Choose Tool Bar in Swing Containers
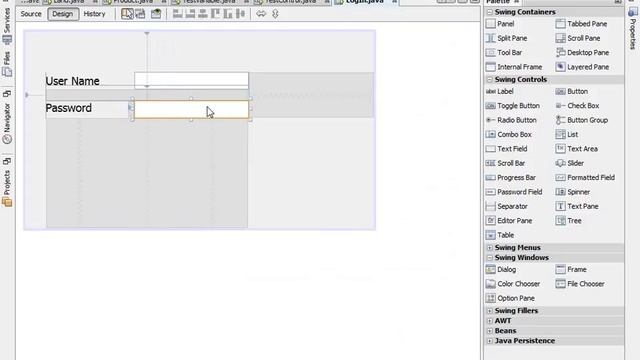640x360 pixels. 504,52
